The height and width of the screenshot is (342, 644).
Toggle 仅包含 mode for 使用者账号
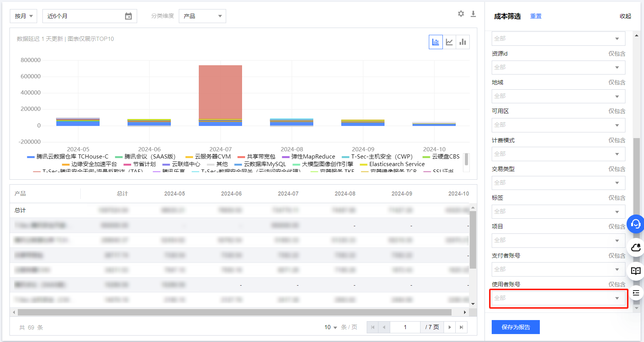pos(617,284)
